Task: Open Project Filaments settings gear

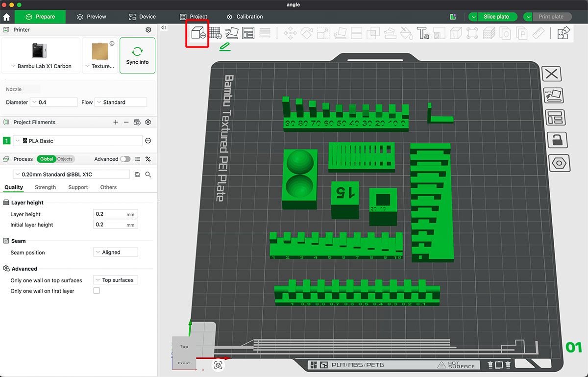Action: click(148, 122)
